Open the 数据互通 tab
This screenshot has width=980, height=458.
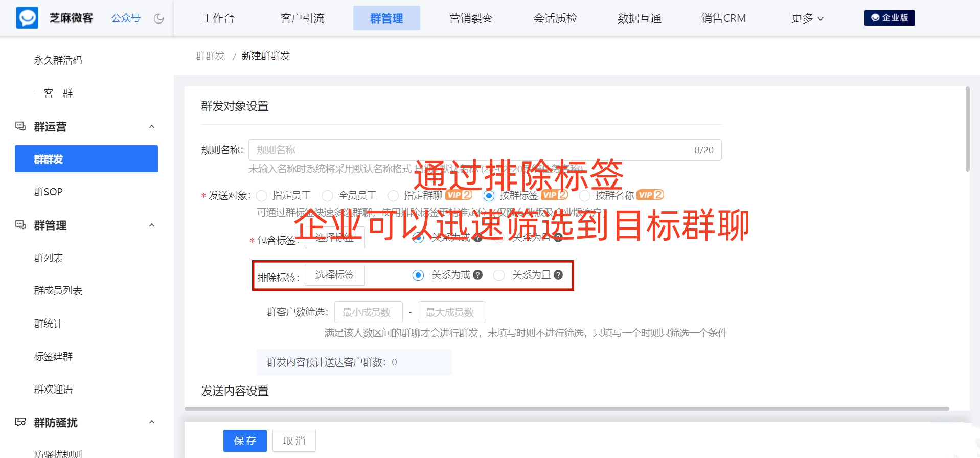pos(639,18)
